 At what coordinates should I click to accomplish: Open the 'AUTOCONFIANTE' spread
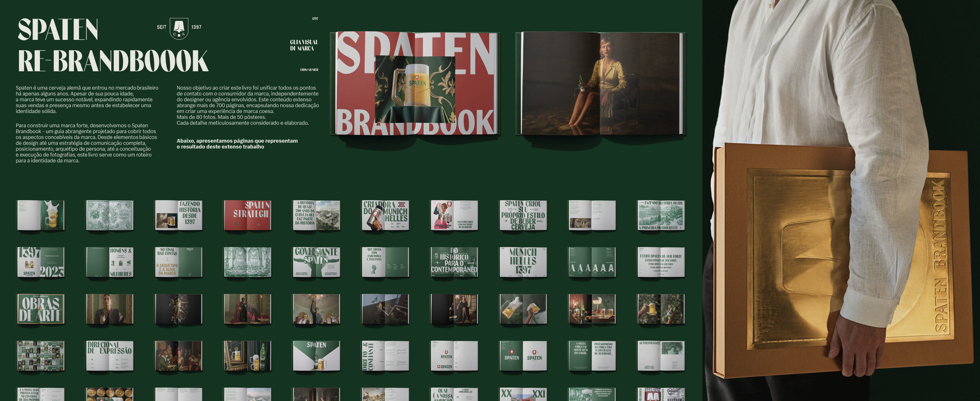(x=661, y=356)
